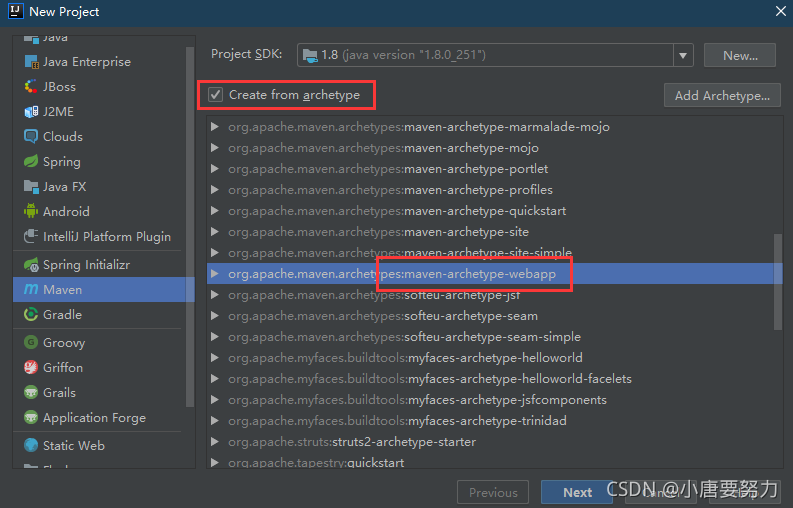Viewport: 793px width, 508px height.
Task: Expand maven-archetype-quickstart tree arrow
Action: pyautogui.click(x=215, y=210)
